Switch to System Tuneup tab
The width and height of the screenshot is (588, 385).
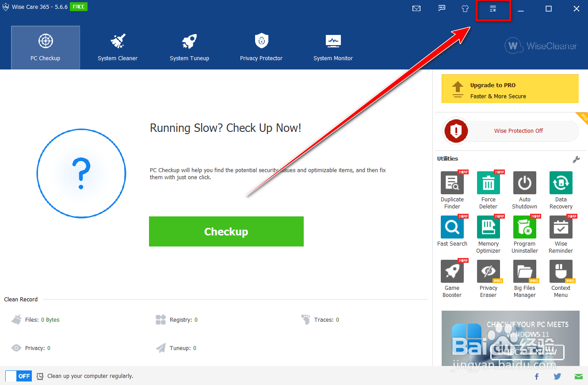[189, 48]
